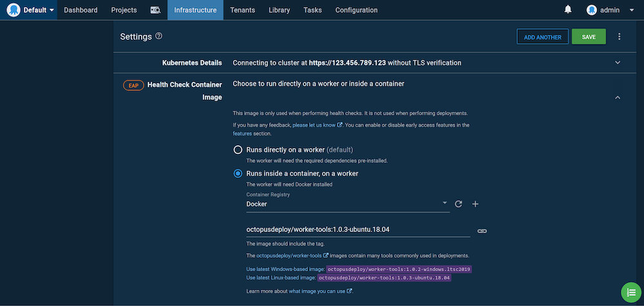
Task: Follow the 'please let us know' feedback link
Action: tap(314, 125)
